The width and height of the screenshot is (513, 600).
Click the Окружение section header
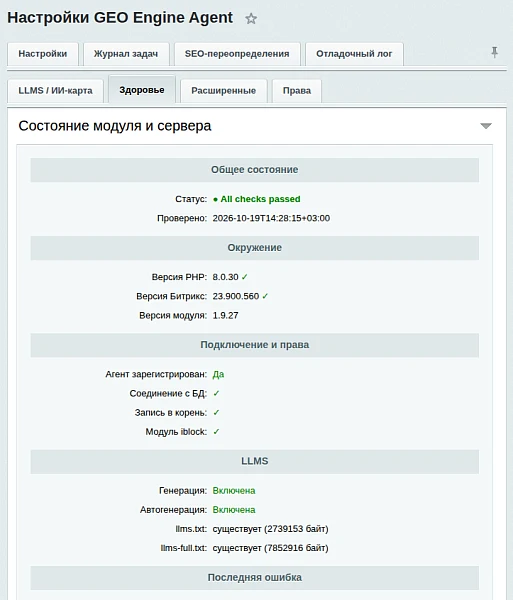point(255,248)
